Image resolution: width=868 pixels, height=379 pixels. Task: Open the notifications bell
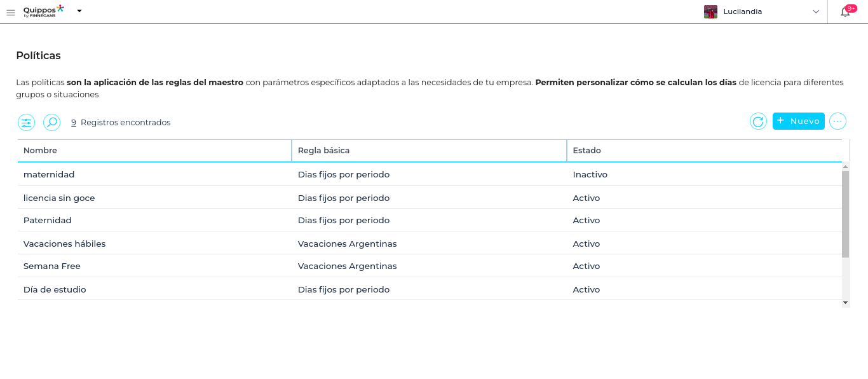845,11
